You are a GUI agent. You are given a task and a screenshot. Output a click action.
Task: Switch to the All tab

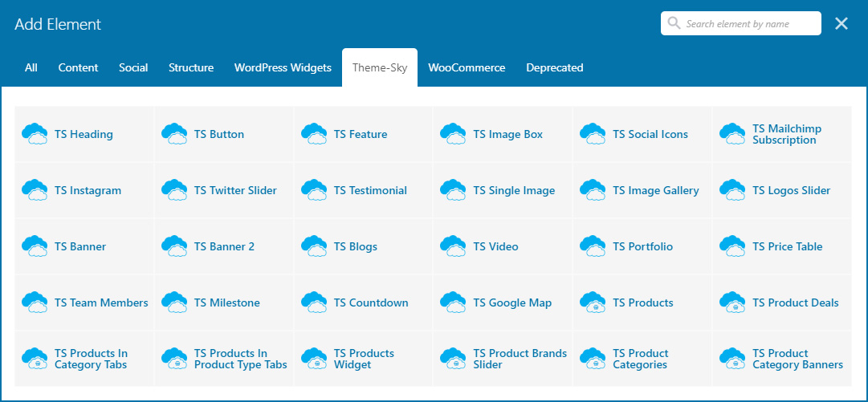click(31, 67)
